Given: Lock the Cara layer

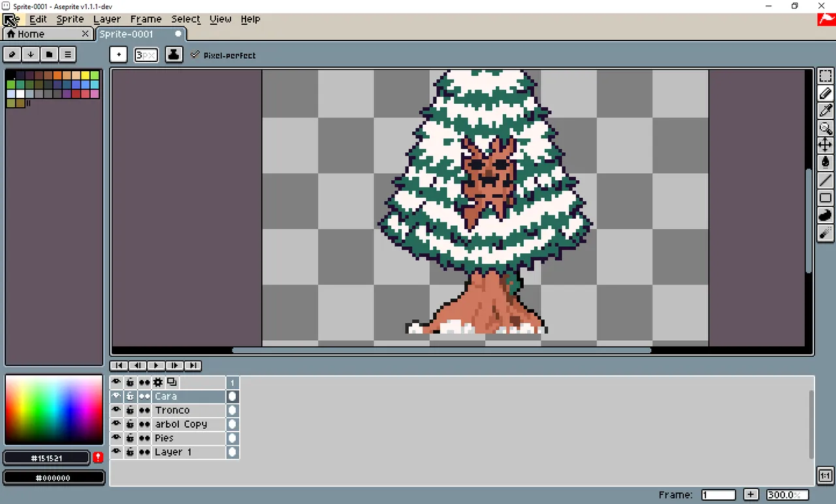Looking at the screenshot, I should [131, 396].
